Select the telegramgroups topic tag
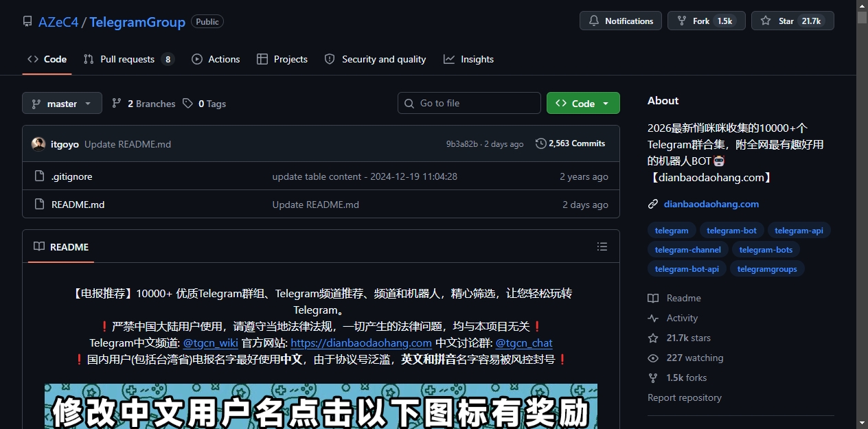 (767, 269)
